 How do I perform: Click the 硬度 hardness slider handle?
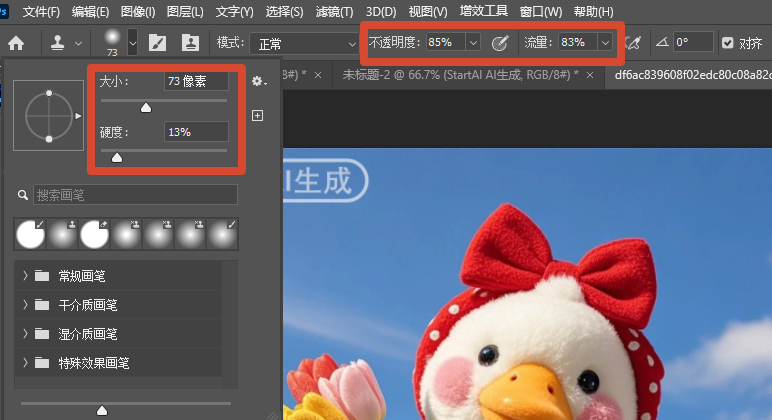117,158
